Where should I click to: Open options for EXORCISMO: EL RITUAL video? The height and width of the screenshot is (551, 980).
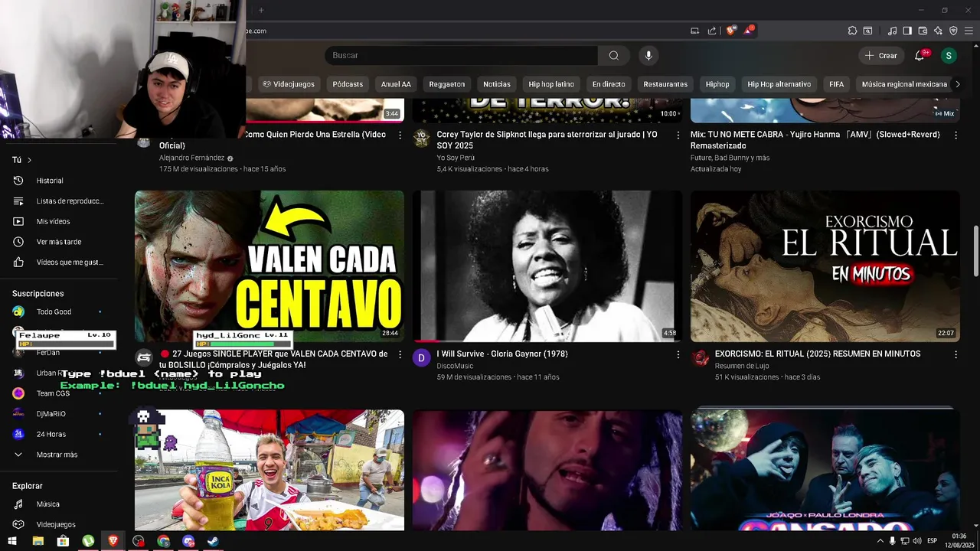tap(955, 354)
